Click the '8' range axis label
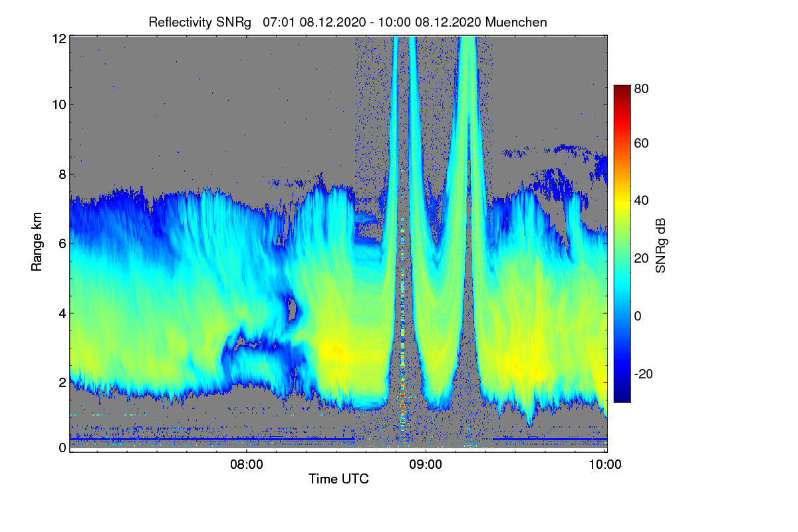Screen dimensions: 798x532 click(x=63, y=175)
